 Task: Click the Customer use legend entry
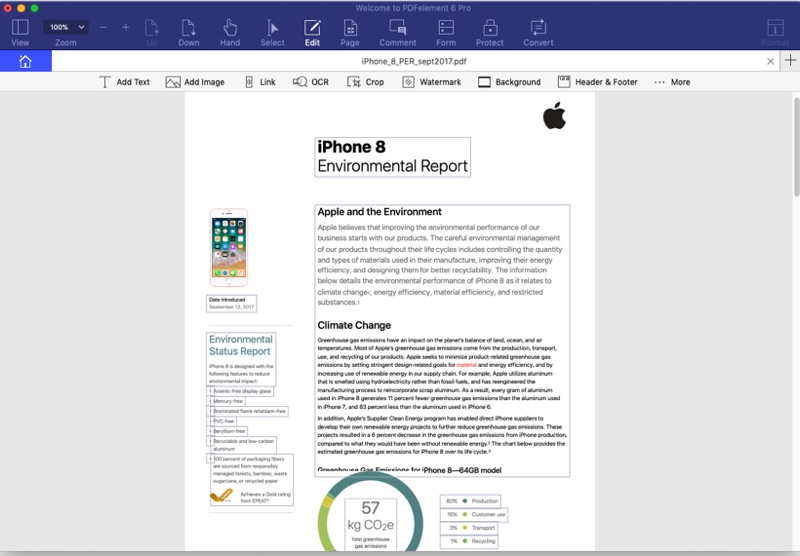tap(474, 514)
